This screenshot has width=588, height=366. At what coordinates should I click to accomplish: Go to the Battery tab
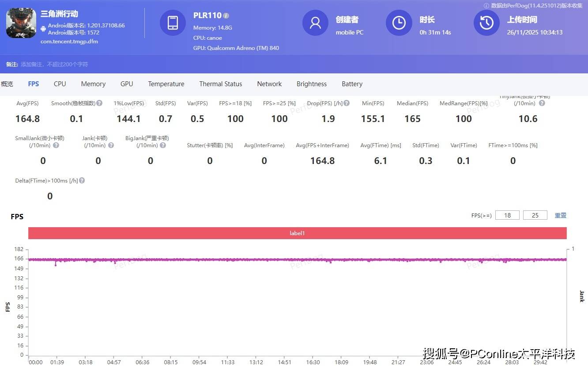tap(352, 84)
